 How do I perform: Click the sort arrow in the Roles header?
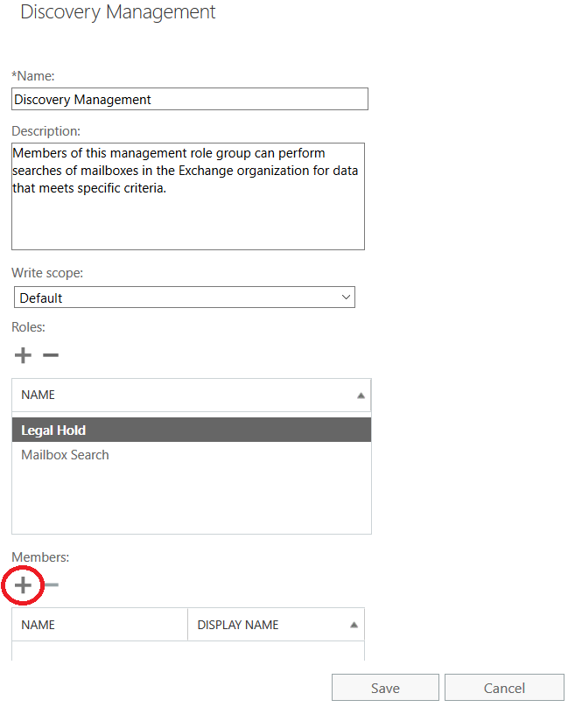[x=361, y=395]
